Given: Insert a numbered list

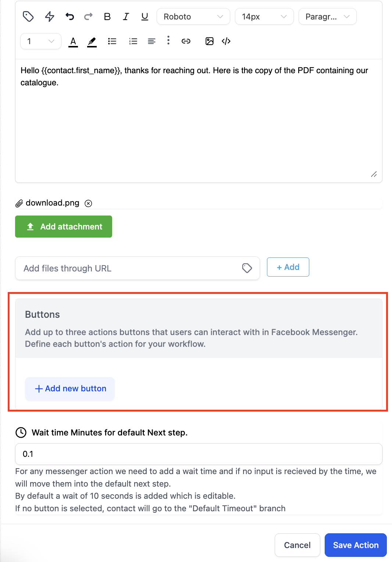Looking at the screenshot, I should [133, 41].
